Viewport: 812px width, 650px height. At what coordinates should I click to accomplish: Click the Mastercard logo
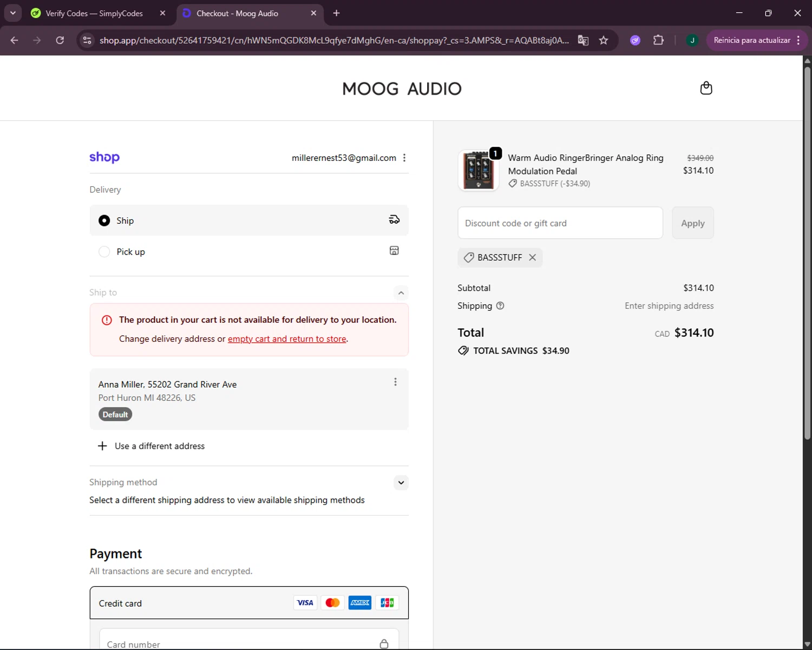click(x=332, y=602)
